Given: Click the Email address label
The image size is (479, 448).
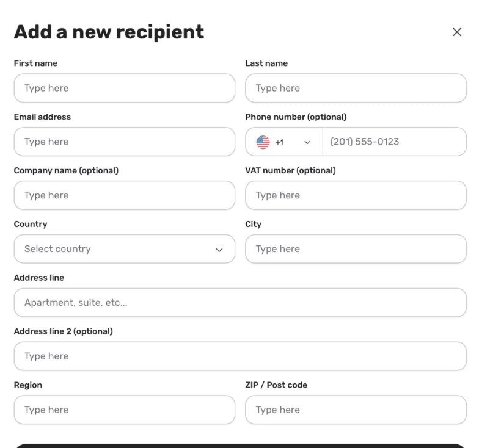Looking at the screenshot, I should point(42,117).
